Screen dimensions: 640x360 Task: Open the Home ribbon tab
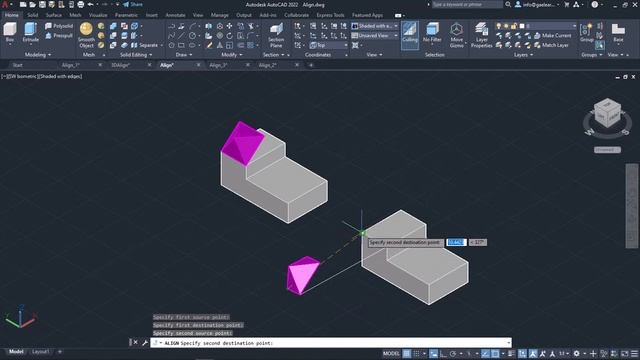click(11, 15)
